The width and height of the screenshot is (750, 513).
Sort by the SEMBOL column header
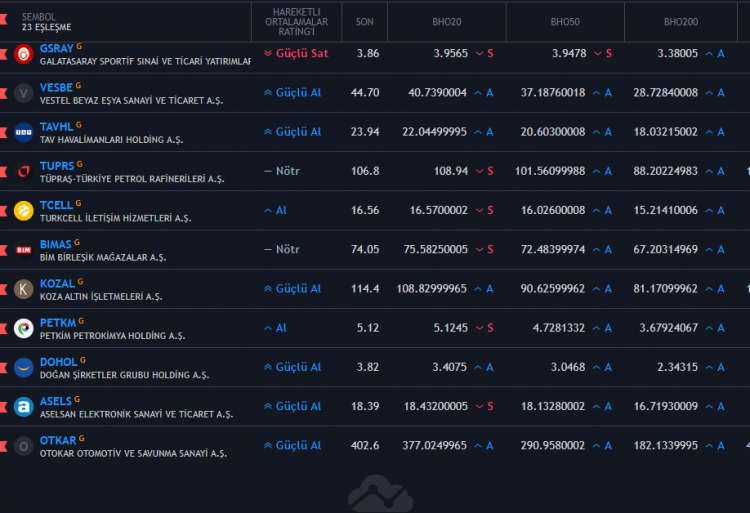click(38, 17)
